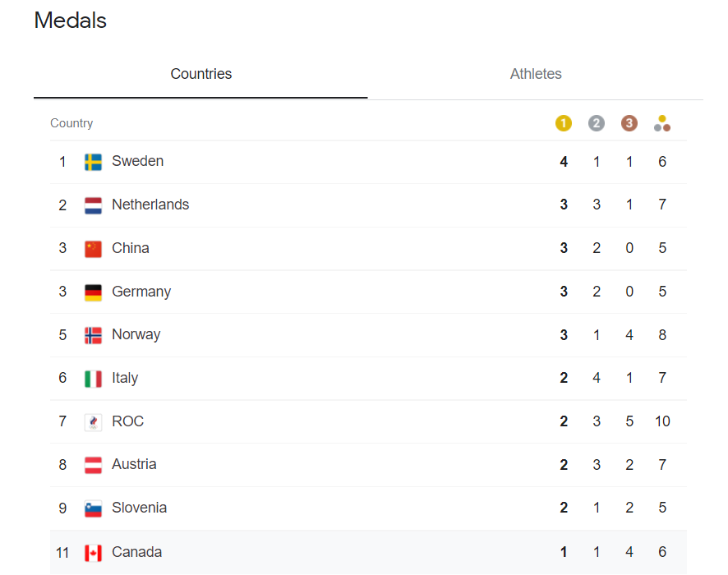Click the Canada flag icon
The image size is (728, 575).
pos(93,553)
